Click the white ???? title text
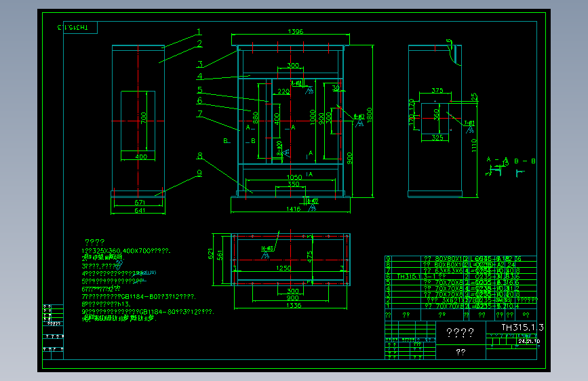 (x=460, y=333)
